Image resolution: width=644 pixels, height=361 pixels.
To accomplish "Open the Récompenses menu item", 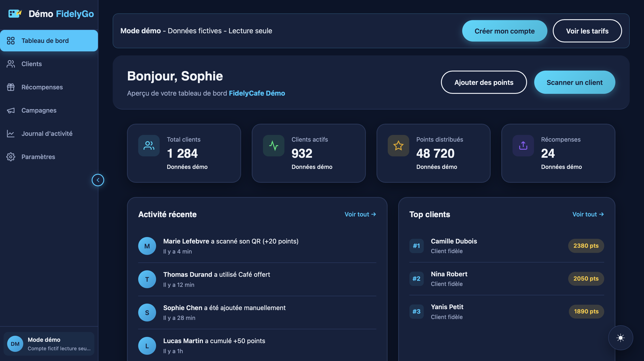I will click(49, 87).
